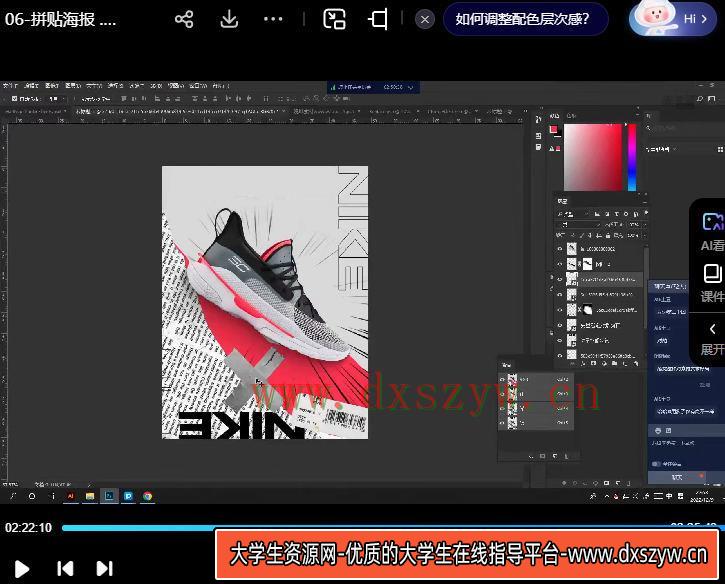The height and width of the screenshot is (584, 725).
Task: Click the rainbow hue slider strip
Action: 632,157
